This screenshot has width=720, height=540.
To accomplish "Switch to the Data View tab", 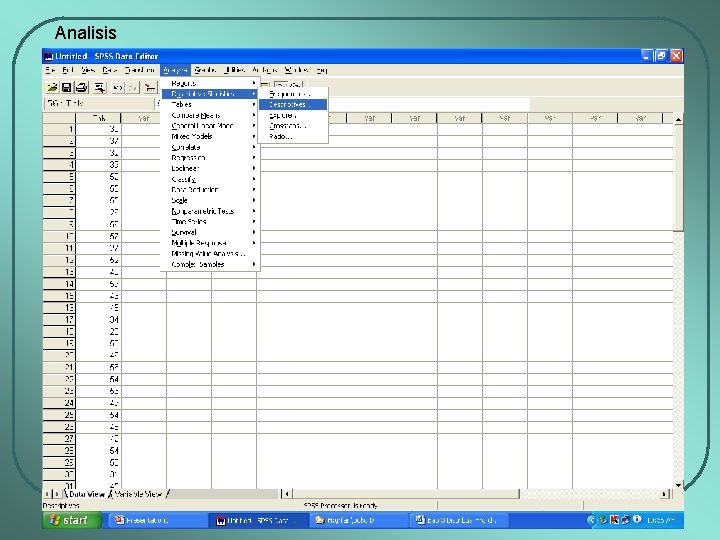I will (x=87, y=494).
